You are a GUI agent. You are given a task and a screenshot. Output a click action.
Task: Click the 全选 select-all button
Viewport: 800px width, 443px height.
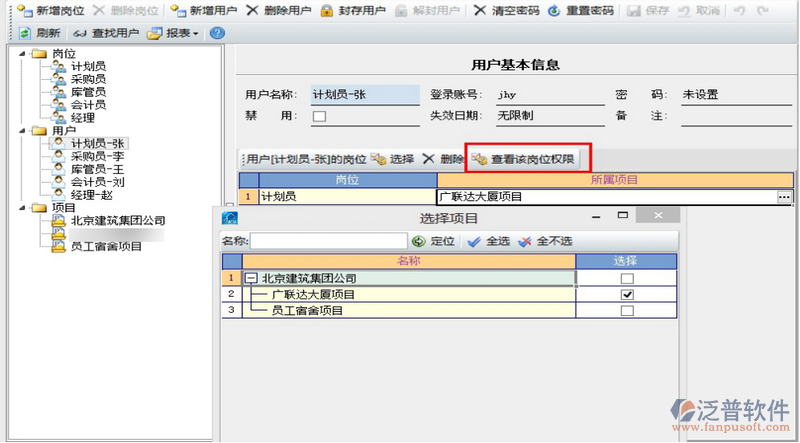point(489,241)
